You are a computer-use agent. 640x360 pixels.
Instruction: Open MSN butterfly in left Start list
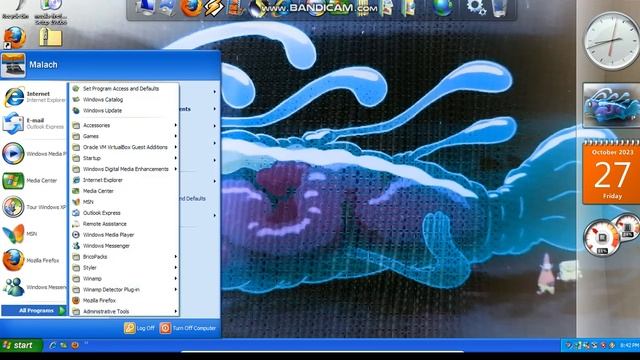click(34, 234)
